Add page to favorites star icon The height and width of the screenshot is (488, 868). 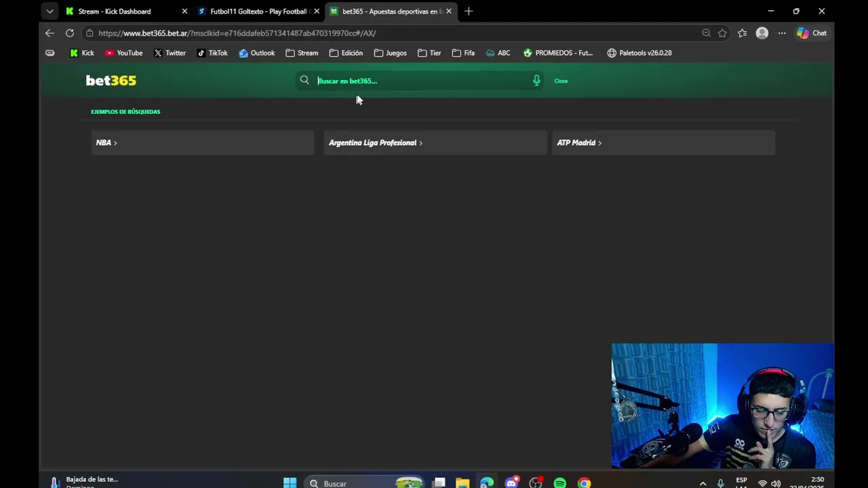pyautogui.click(x=722, y=33)
